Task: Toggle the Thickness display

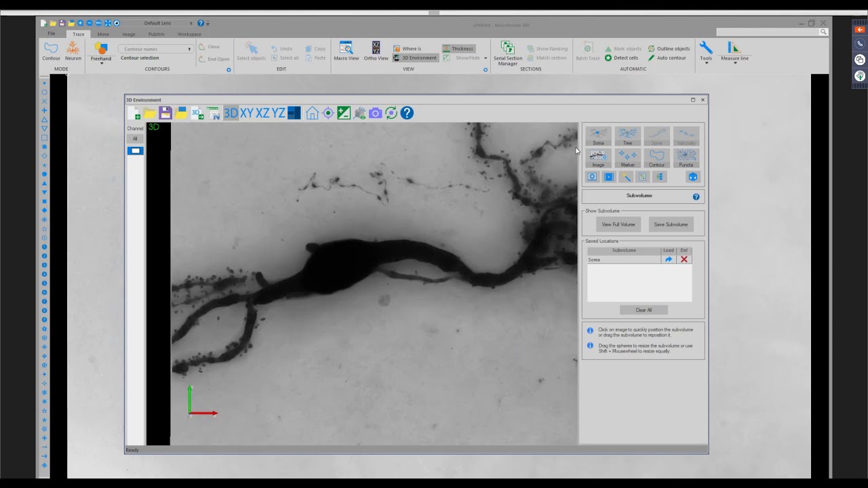Action: (458, 49)
